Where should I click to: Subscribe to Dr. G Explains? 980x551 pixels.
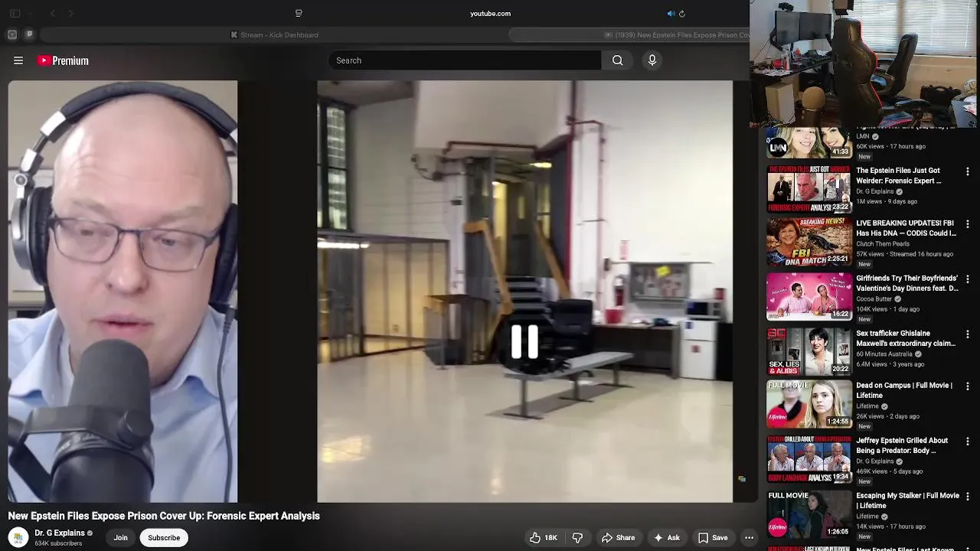click(164, 538)
